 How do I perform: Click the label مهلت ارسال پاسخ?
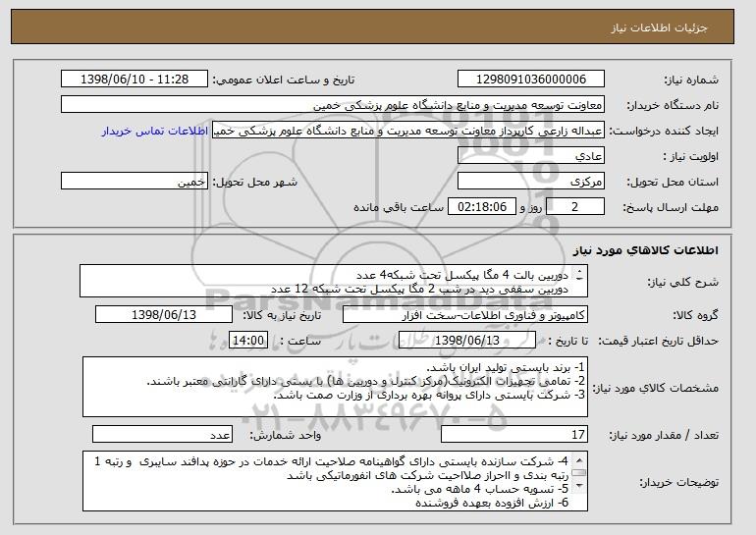coord(672,207)
